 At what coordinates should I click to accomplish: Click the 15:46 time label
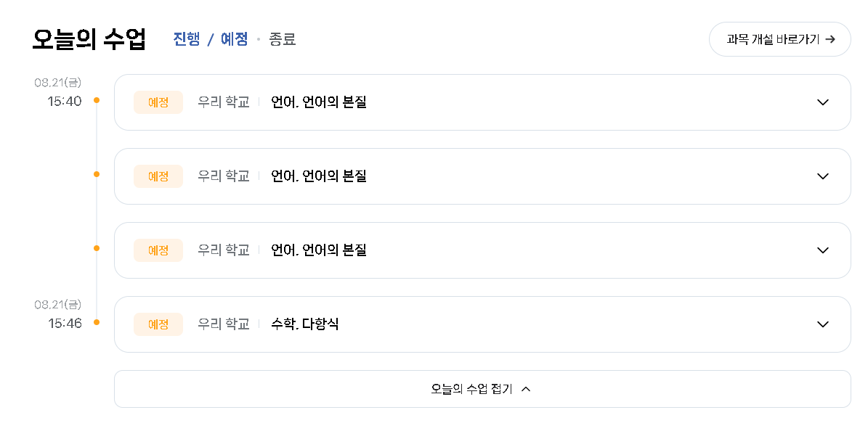point(65,323)
